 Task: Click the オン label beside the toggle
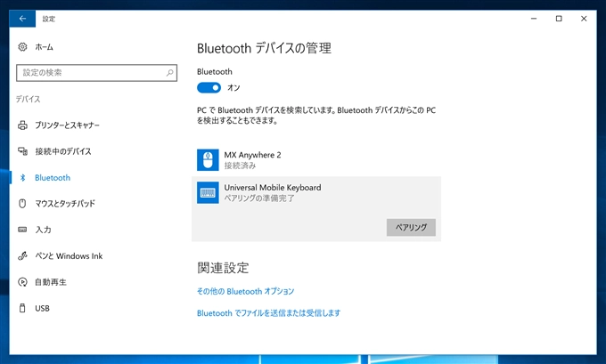point(233,87)
